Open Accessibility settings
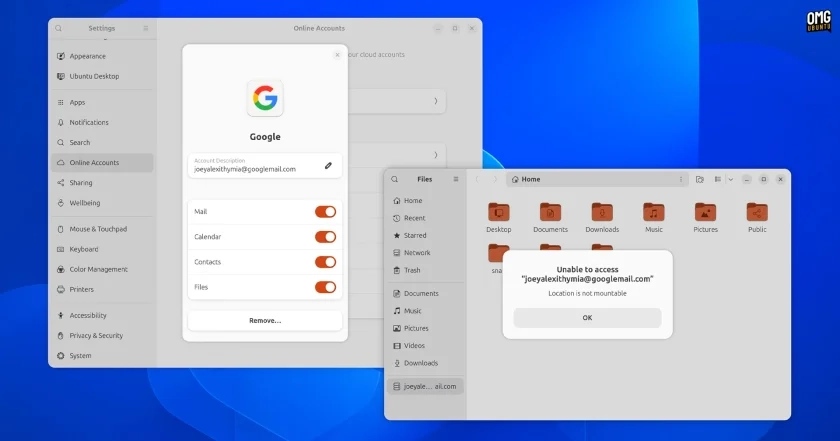 coord(102,316)
